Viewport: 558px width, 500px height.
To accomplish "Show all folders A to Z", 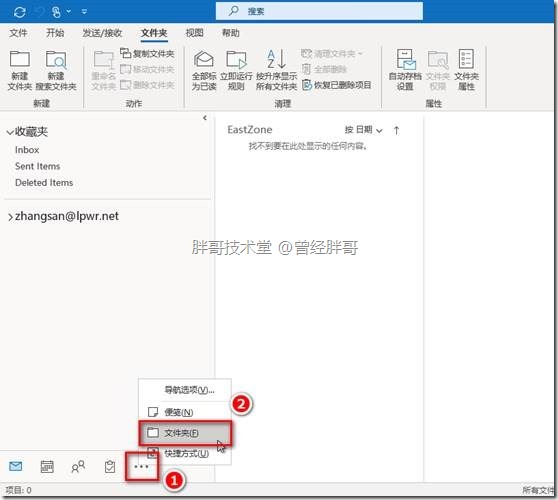I will pyautogui.click(x=277, y=70).
